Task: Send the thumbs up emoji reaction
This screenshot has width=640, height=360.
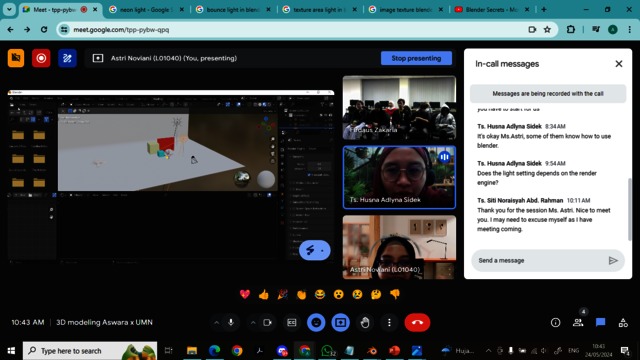Action: pyautogui.click(x=264, y=294)
